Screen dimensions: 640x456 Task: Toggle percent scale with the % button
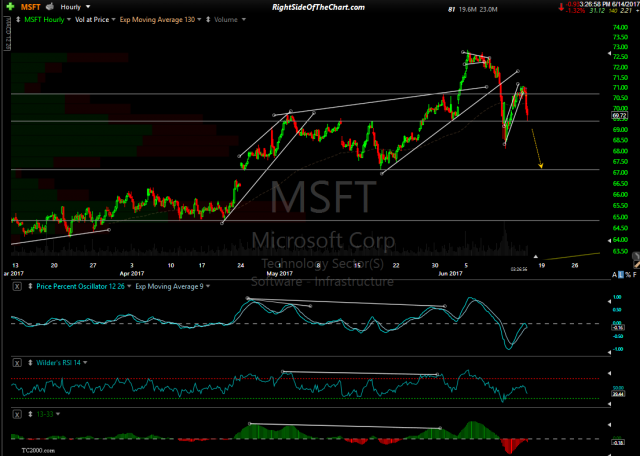pos(628,275)
